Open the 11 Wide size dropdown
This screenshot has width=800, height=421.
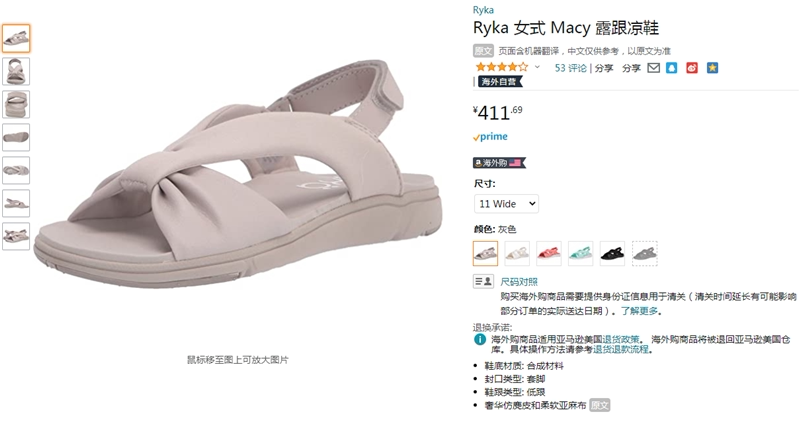coord(506,204)
